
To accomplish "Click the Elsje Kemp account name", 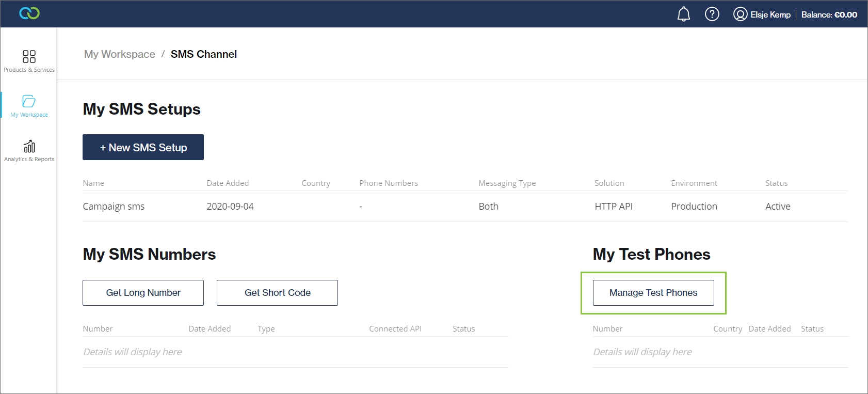I will point(770,14).
